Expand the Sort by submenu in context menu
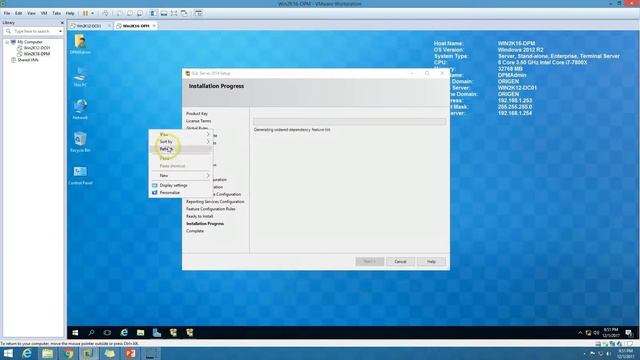Screen dimensions: 640x360 click(x=181, y=142)
